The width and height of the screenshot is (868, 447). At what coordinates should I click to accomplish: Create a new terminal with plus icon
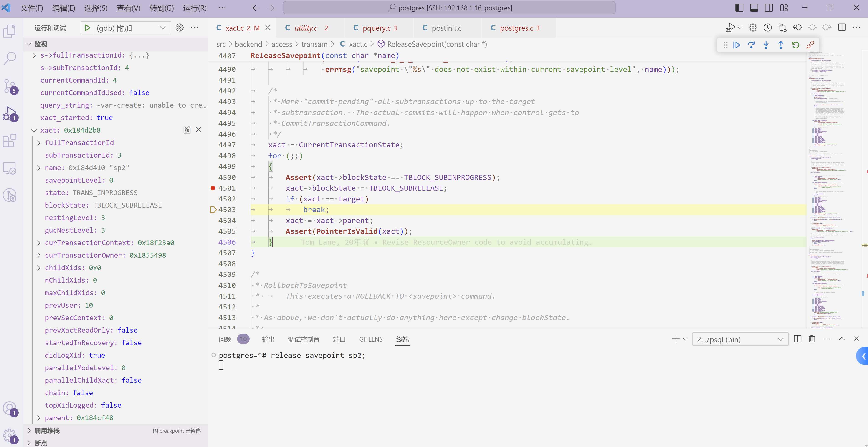pos(676,339)
